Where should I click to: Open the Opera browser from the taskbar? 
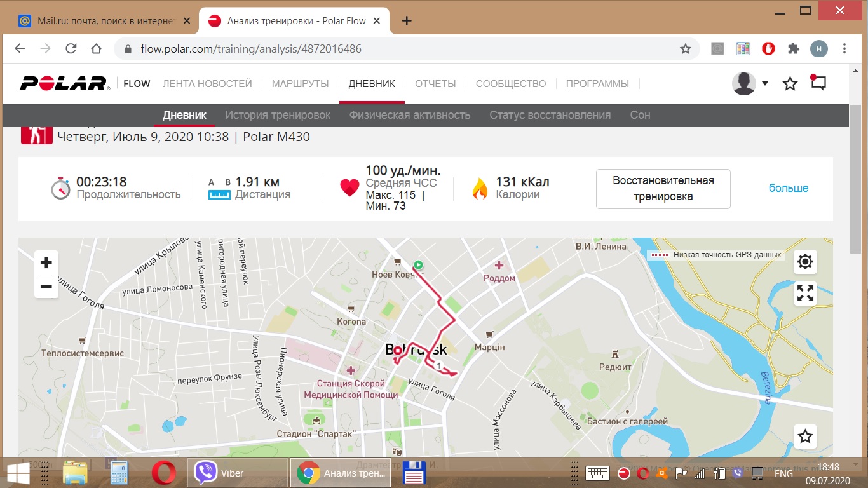pyautogui.click(x=164, y=473)
